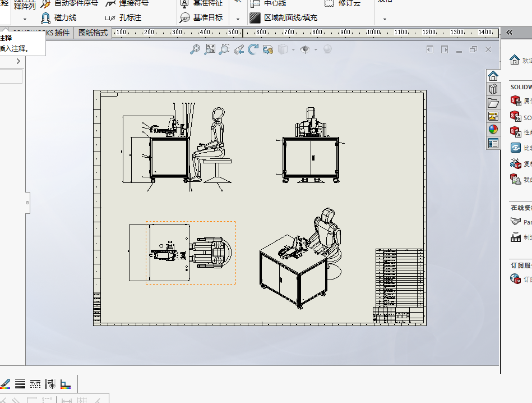The height and width of the screenshot is (403, 532).
Task: Restore down the drawing document window
Action: [x=473, y=49]
